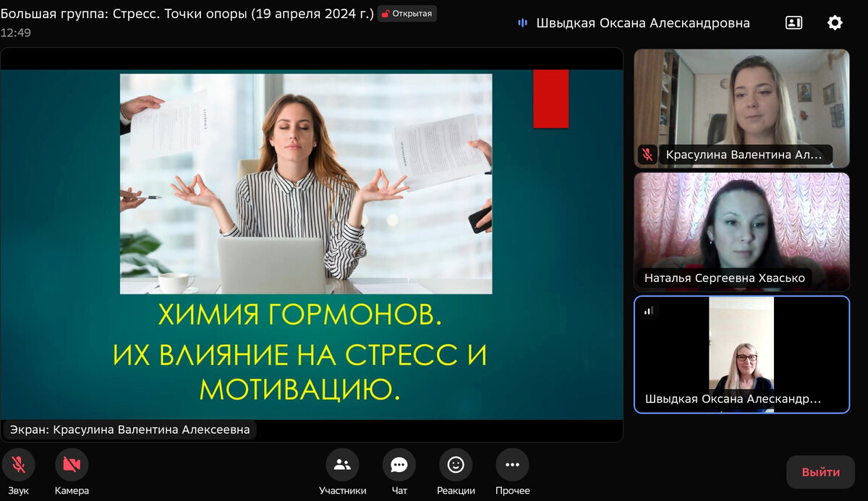Open the settings gear
Image resolution: width=868 pixels, height=501 pixels.
coord(835,22)
